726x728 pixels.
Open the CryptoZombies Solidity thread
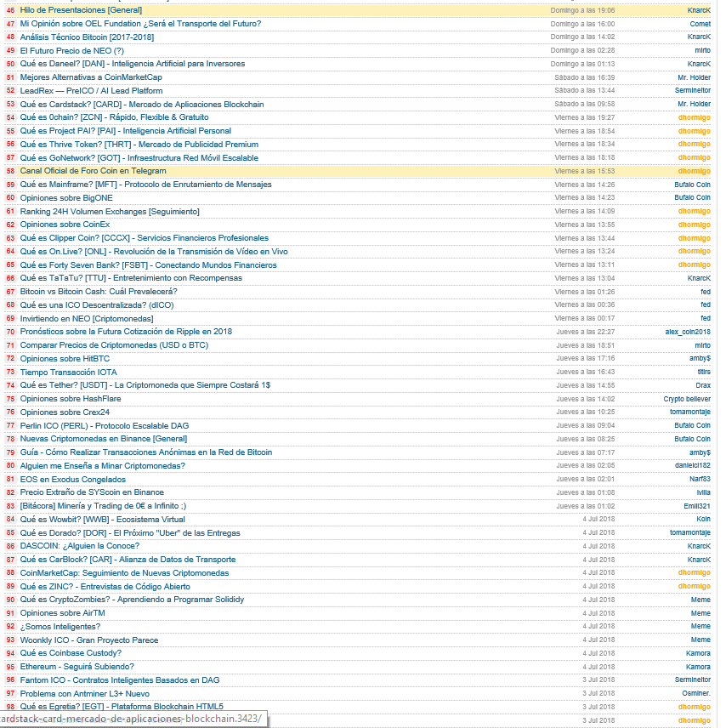(132, 600)
